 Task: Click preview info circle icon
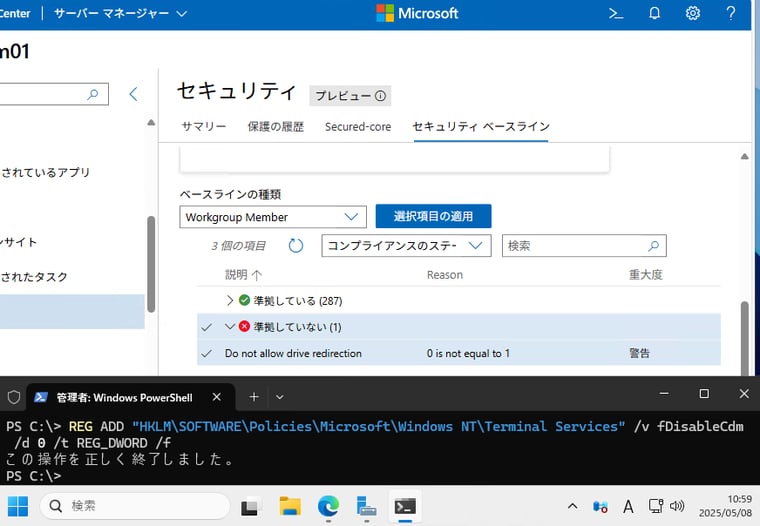click(380, 96)
